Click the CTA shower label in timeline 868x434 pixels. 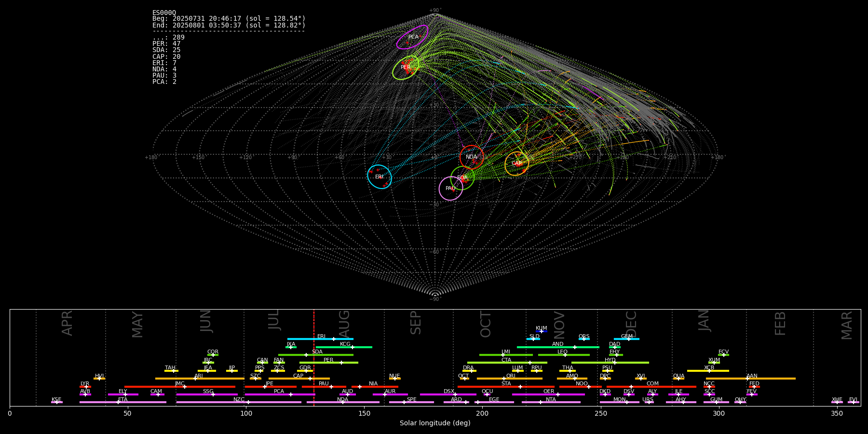[x=506, y=360]
